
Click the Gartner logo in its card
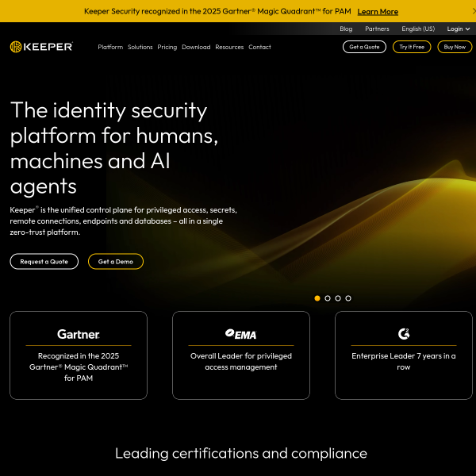tap(79, 334)
